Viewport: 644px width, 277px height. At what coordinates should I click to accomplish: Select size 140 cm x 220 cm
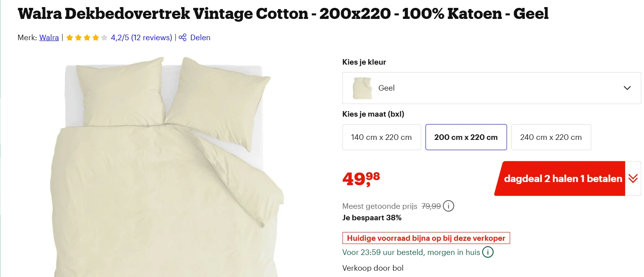coord(381,137)
